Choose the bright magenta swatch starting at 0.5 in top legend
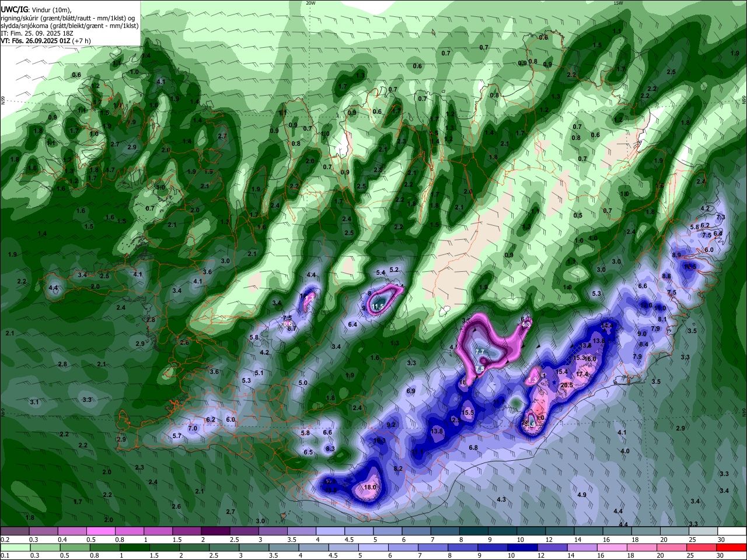This screenshot has height=560, width=747. coord(100,531)
